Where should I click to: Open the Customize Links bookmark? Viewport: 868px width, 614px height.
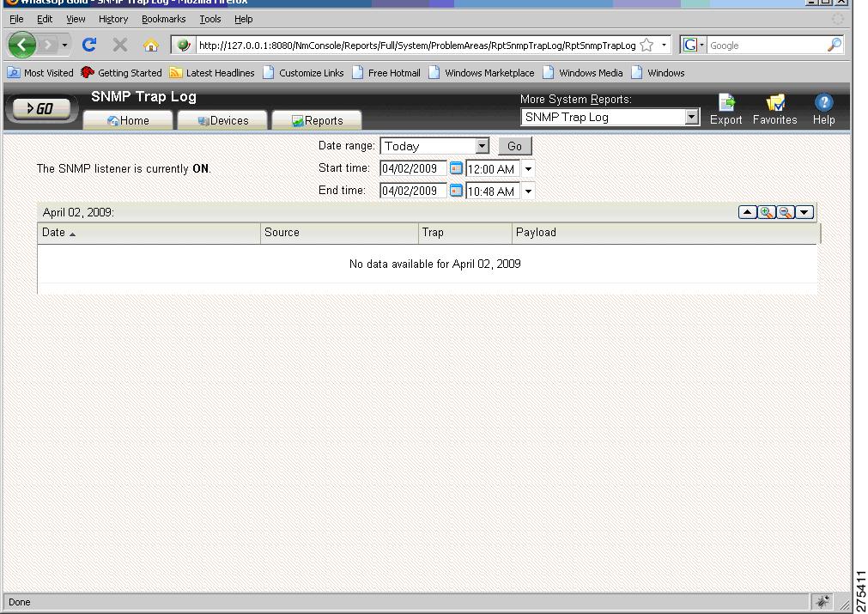click(x=303, y=72)
